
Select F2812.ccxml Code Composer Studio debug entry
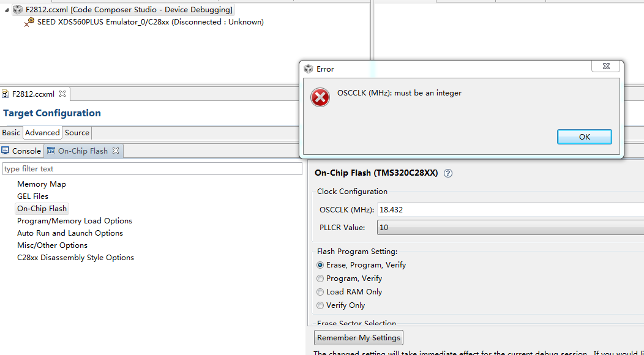click(129, 9)
